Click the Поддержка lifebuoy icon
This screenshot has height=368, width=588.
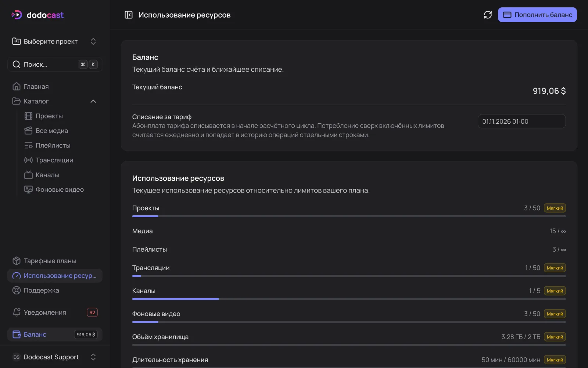click(17, 290)
